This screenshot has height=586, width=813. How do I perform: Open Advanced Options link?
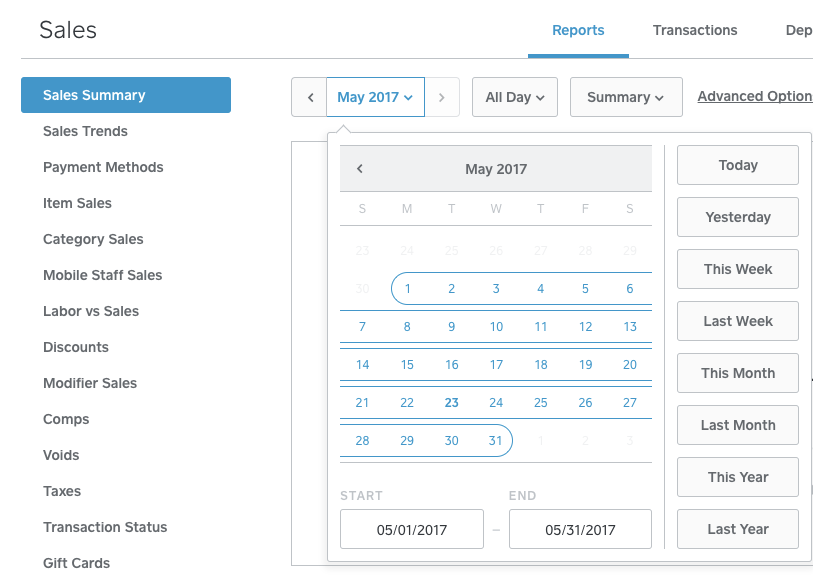point(754,97)
